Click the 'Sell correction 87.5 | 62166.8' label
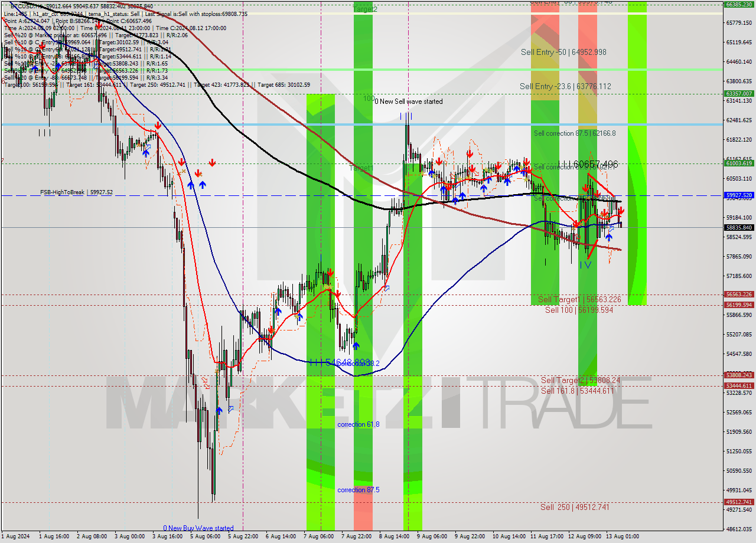Image resolution: width=756 pixels, height=543 pixels. (x=575, y=133)
